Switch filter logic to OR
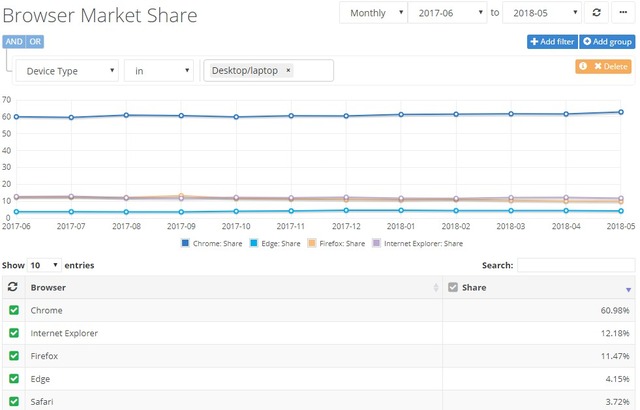The width and height of the screenshot is (640, 410). point(35,41)
